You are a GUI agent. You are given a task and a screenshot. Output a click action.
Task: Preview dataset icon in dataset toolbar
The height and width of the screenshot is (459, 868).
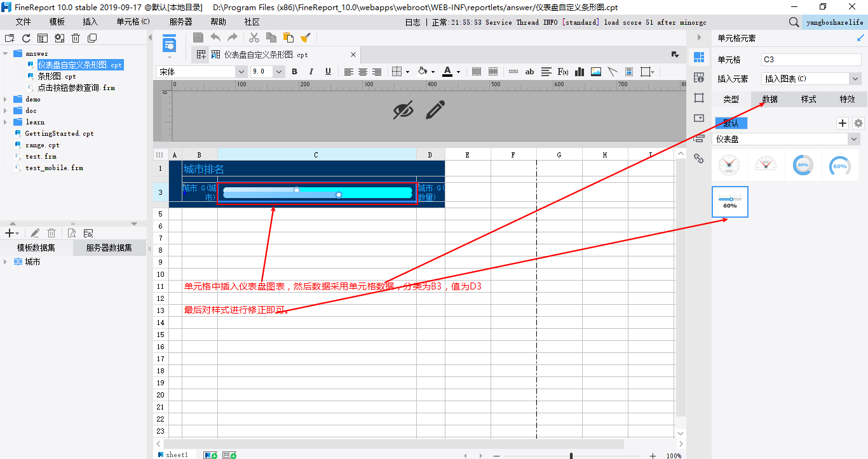pyautogui.click(x=72, y=234)
